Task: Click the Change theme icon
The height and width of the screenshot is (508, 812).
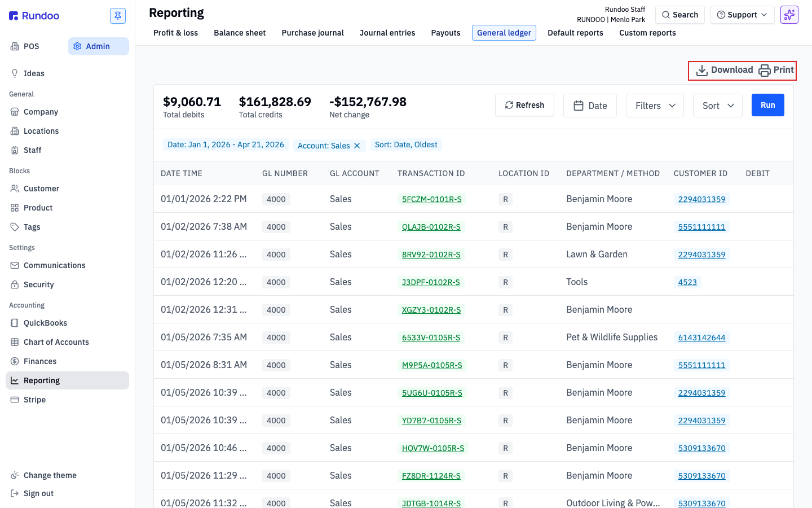Action: 15,475
